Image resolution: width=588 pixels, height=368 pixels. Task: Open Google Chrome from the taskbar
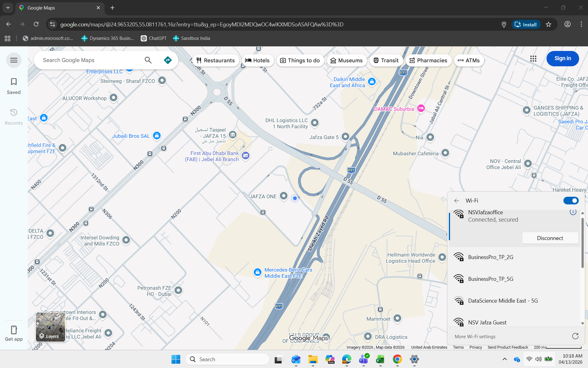tap(397, 359)
